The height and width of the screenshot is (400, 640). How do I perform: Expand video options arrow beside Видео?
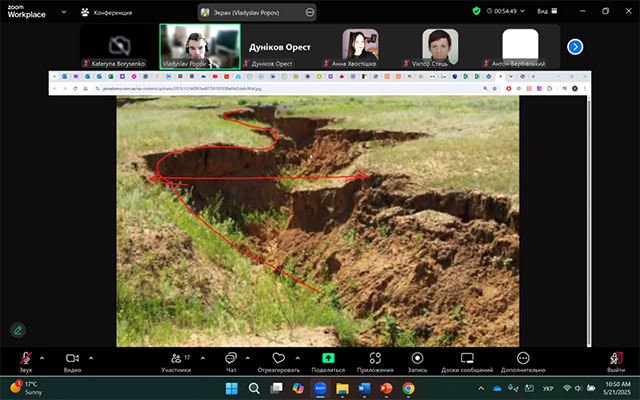91,357
